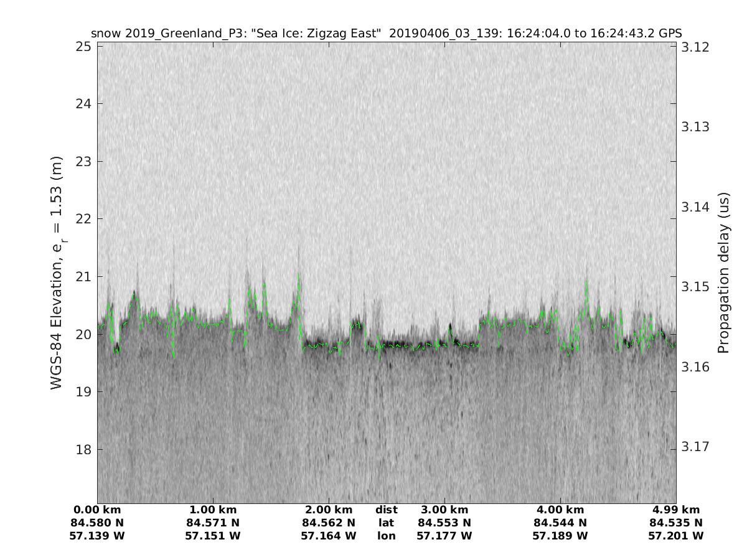Screen dimensions: 747x560
Task: Click the 3.17 propagation delay tick label
Action: [x=693, y=447]
